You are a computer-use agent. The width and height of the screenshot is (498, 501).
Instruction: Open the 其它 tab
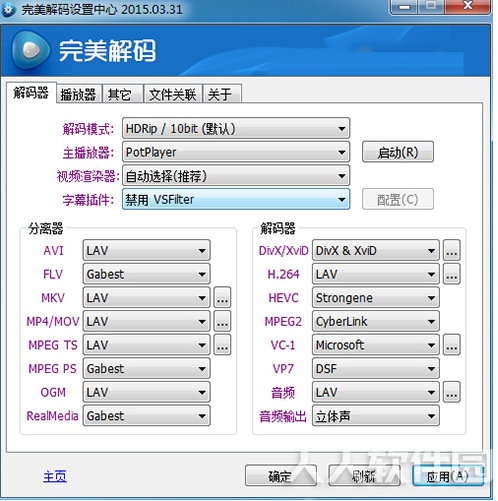tap(122, 94)
